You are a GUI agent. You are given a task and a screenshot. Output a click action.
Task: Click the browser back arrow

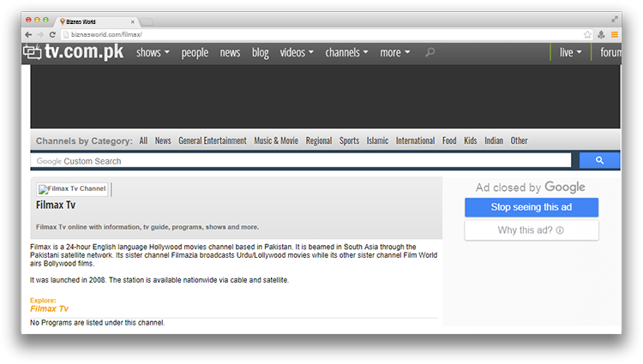[x=28, y=34]
